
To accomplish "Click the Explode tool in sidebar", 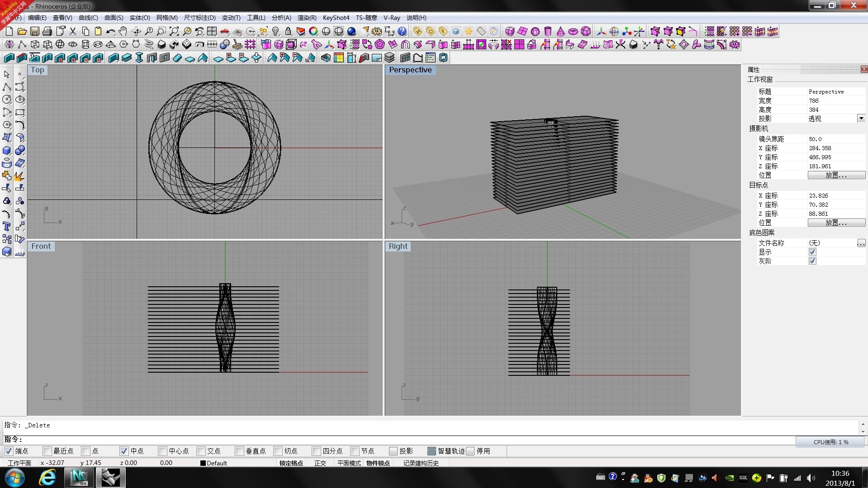I will [x=20, y=175].
